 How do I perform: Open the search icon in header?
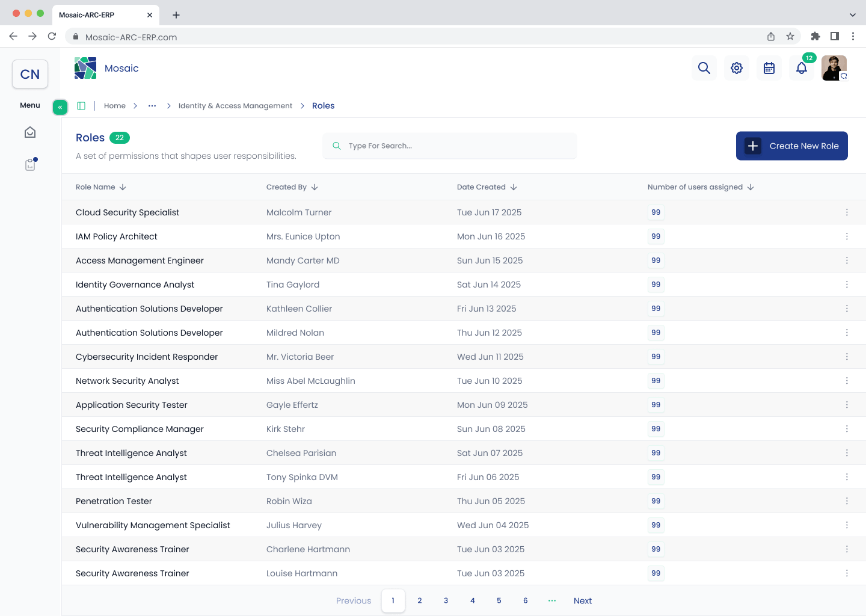click(704, 68)
